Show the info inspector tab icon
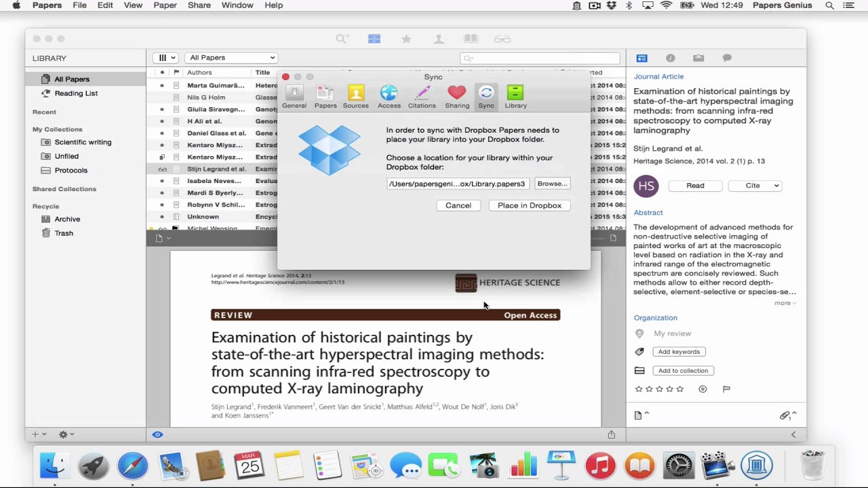The image size is (868, 488). pos(671,58)
